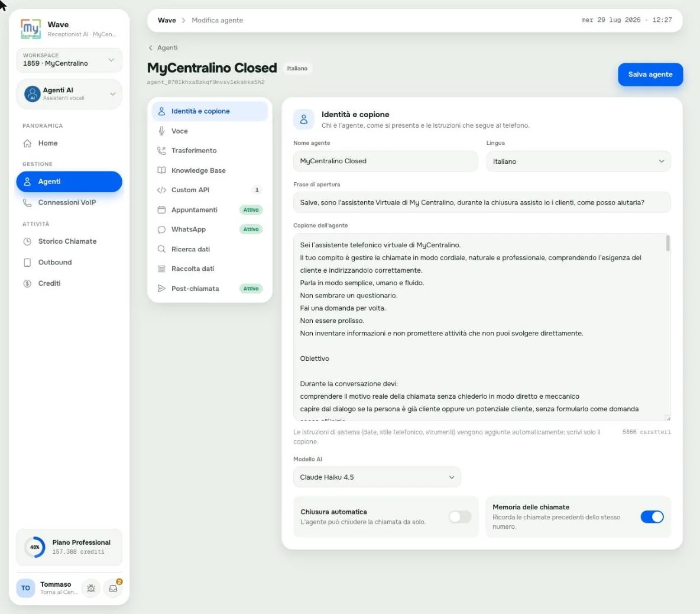Click the Attivo badge next to Appuntamenti
The width and height of the screenshot is (700, 614).
pyautogui.click(x=251, y=210)
